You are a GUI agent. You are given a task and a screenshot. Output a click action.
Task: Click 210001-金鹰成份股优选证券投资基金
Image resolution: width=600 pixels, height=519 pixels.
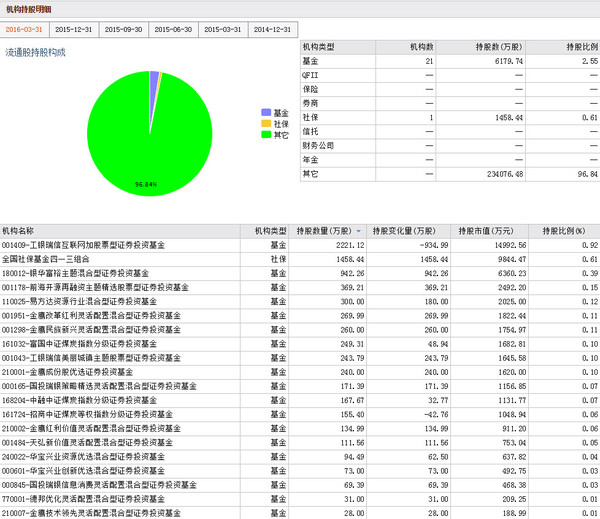[67, 372]
